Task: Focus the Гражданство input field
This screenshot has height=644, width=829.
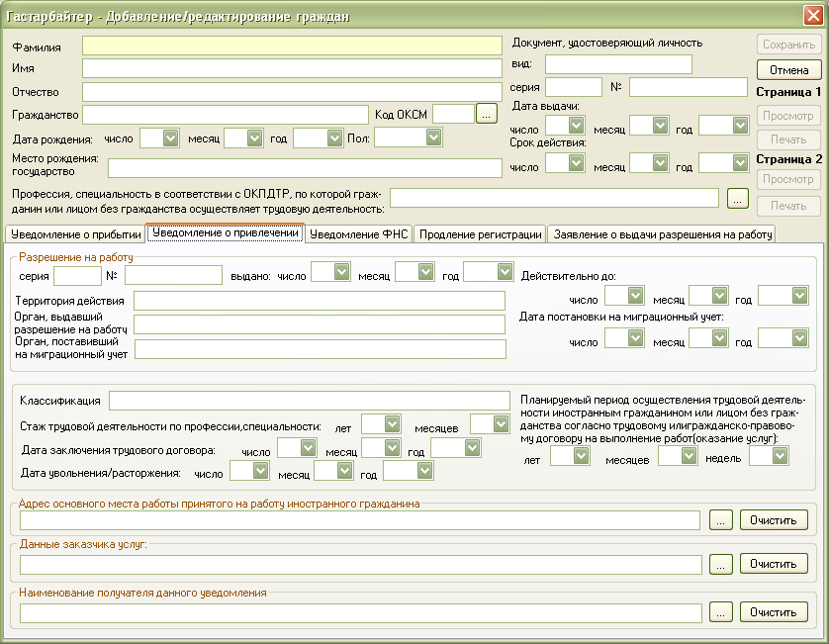Action: point(226,115)
